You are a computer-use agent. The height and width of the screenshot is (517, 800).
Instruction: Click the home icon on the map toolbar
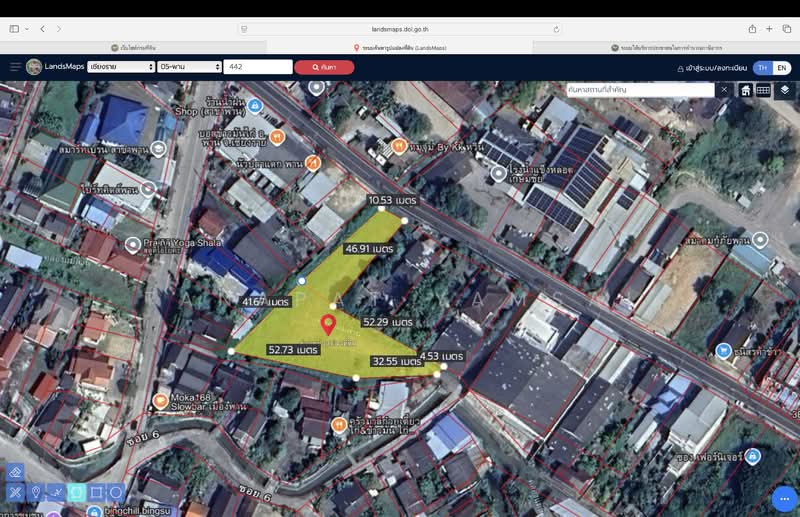pos(746,90)
